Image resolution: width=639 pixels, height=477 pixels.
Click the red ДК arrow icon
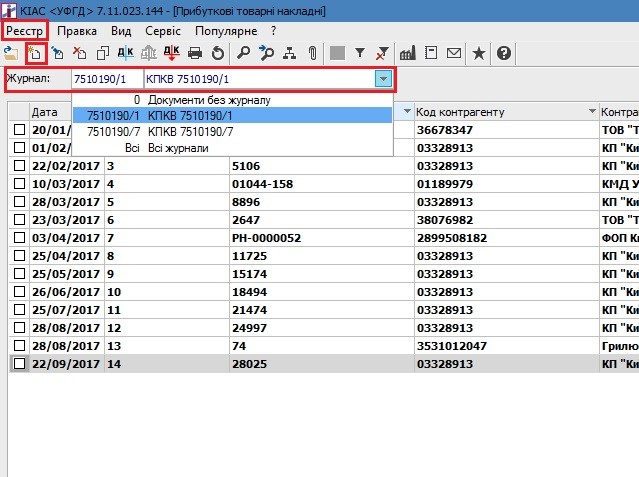(172, 53)
